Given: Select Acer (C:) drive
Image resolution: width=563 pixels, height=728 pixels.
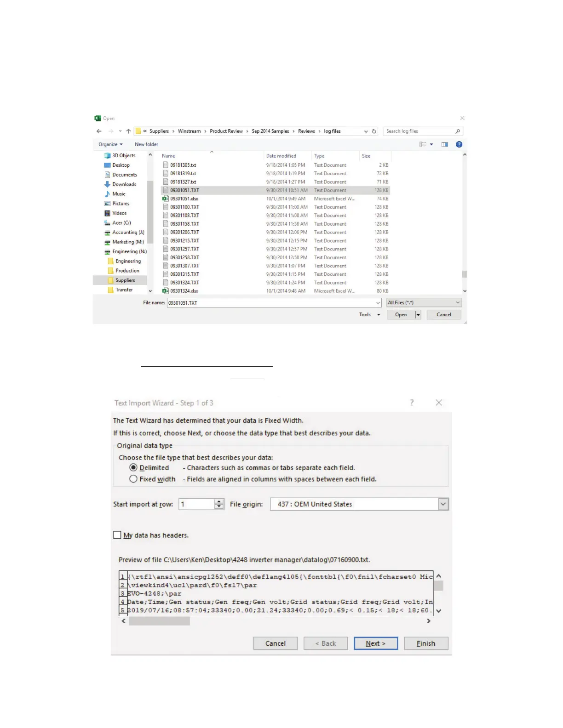Looking at the screenshot, I should [x=117, y=223].
